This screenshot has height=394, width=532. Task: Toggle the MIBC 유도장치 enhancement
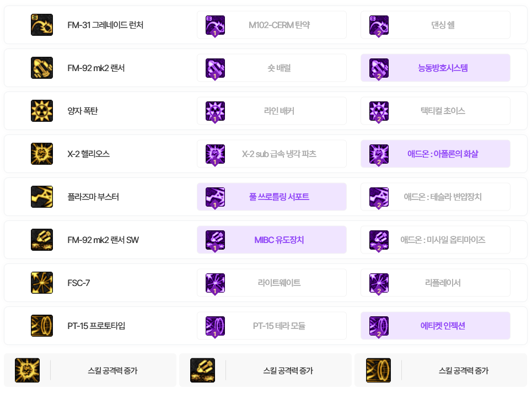[272, 240]
